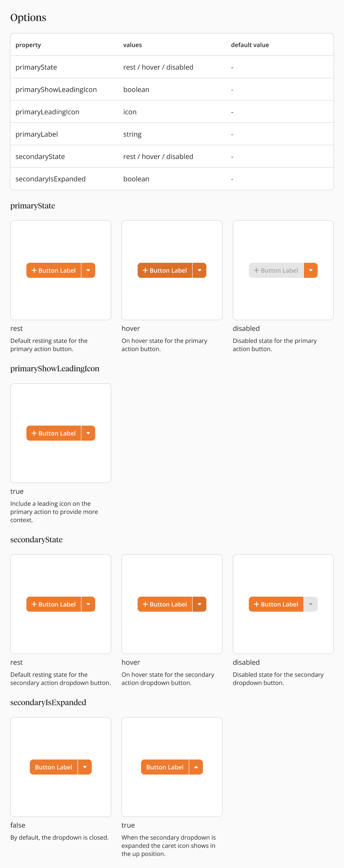Image resolution: width=344 pixels, height=868 pixels.
Task: Open dropdown caret in primaryState hover example
Action: click(200, 270)
